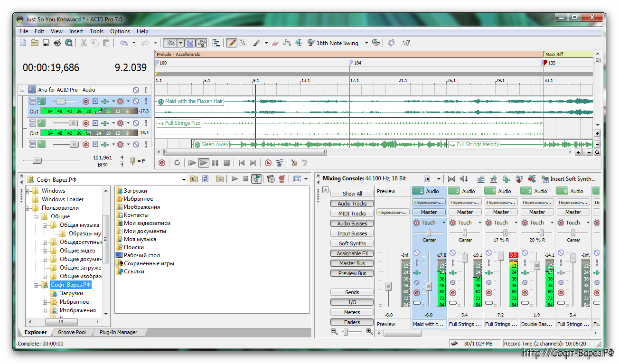Select the Selection tool beside the pencil
The image size is (619, 364).
[243, 43]
